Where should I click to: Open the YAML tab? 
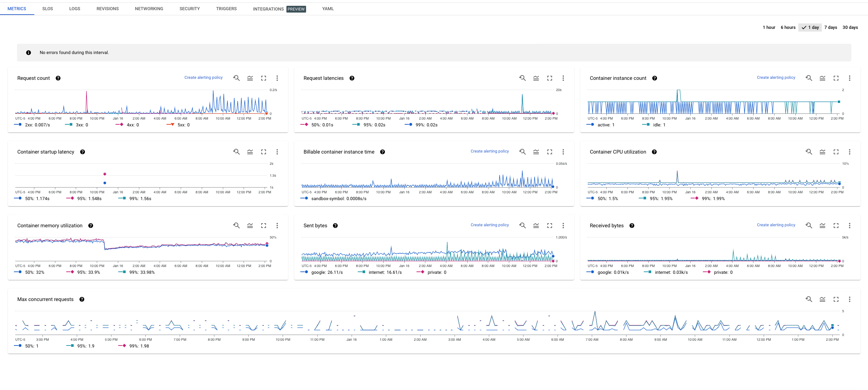coord(328,9)
